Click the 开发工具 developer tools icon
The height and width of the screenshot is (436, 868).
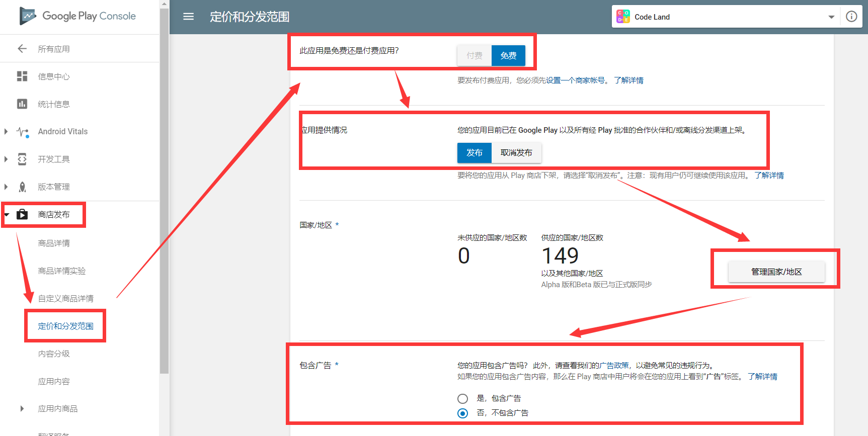[22, 159]
